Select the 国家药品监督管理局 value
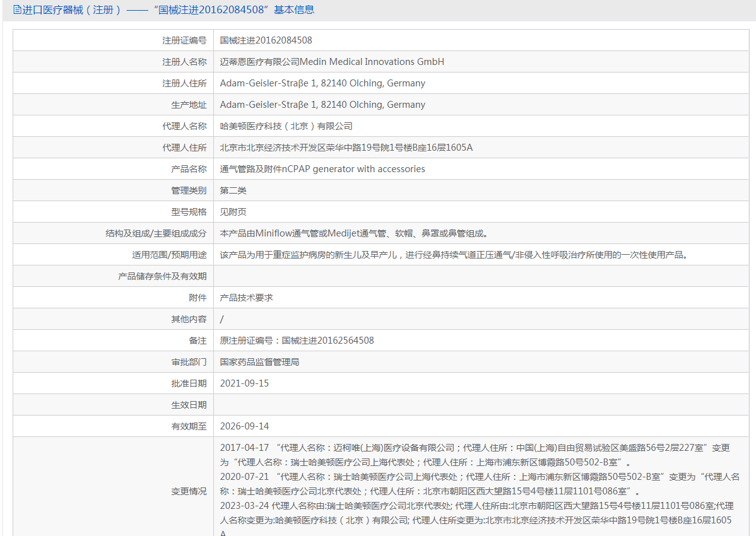756x536 pixels. point(260,362)
